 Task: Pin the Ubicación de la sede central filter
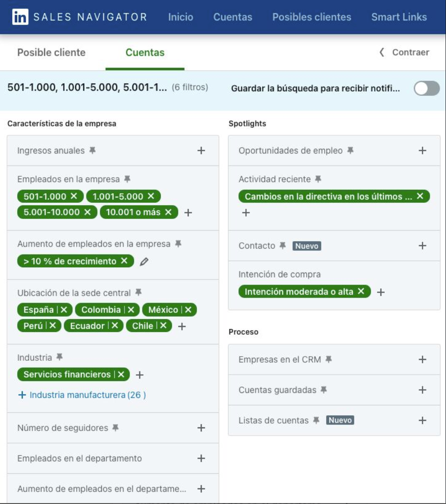point(138,292)
